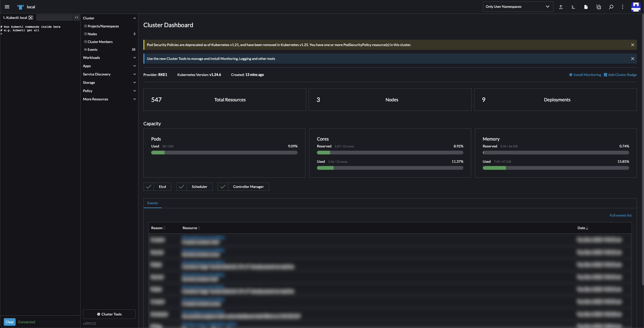Open the kubectl shell icon in header
Screen dimensions: 644x328
pyautogui.click(x=573, y=7)
